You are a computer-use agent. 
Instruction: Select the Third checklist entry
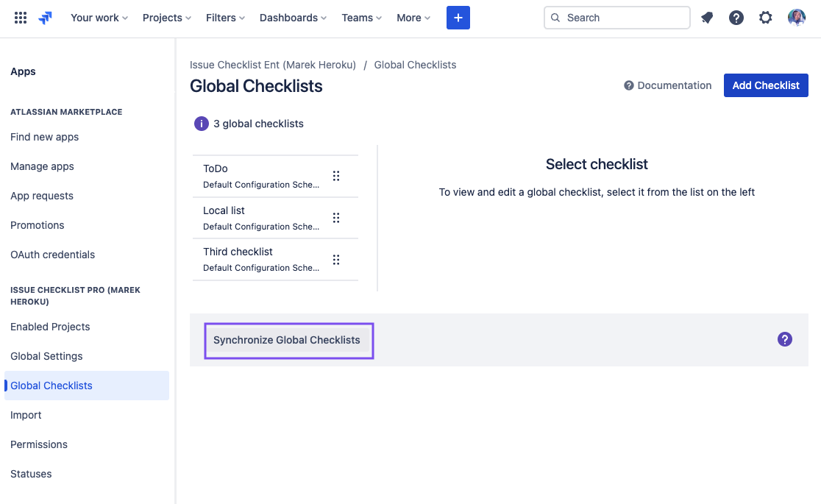point(238,251)
